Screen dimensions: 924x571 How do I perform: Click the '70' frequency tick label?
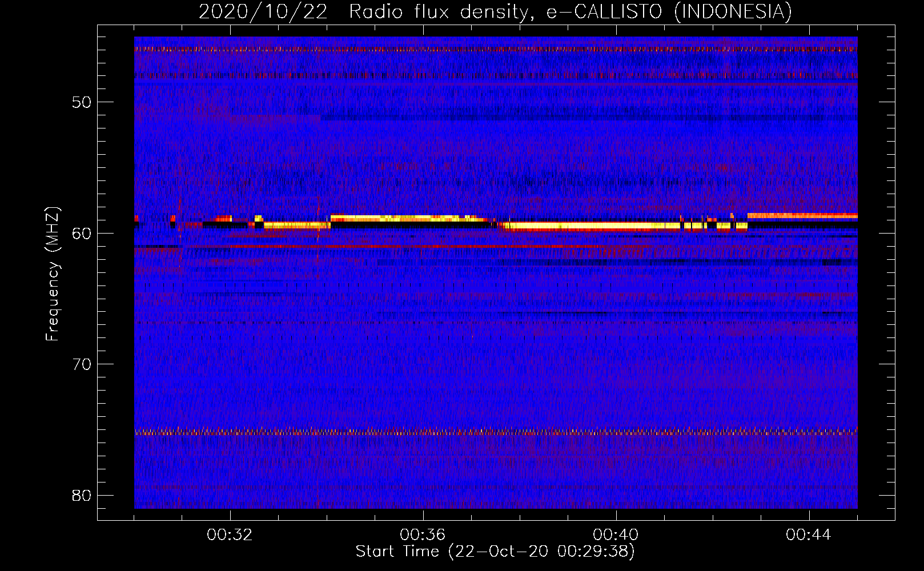(x=82, y=364)
